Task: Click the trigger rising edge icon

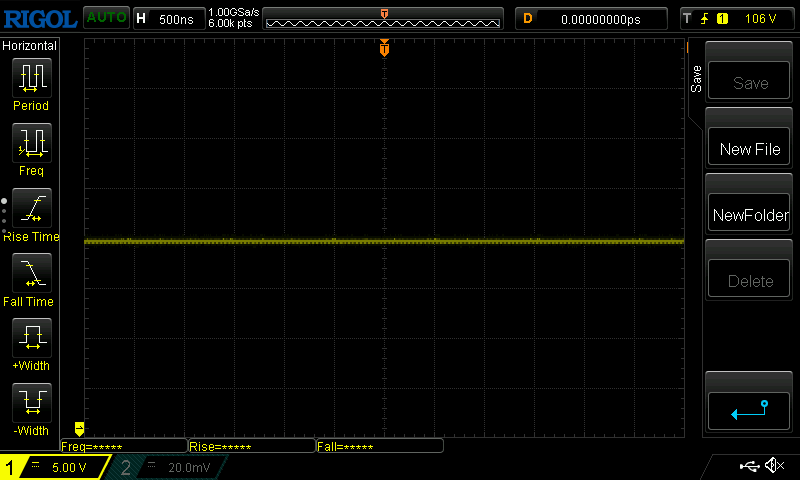Action: (x=705, y=19)
